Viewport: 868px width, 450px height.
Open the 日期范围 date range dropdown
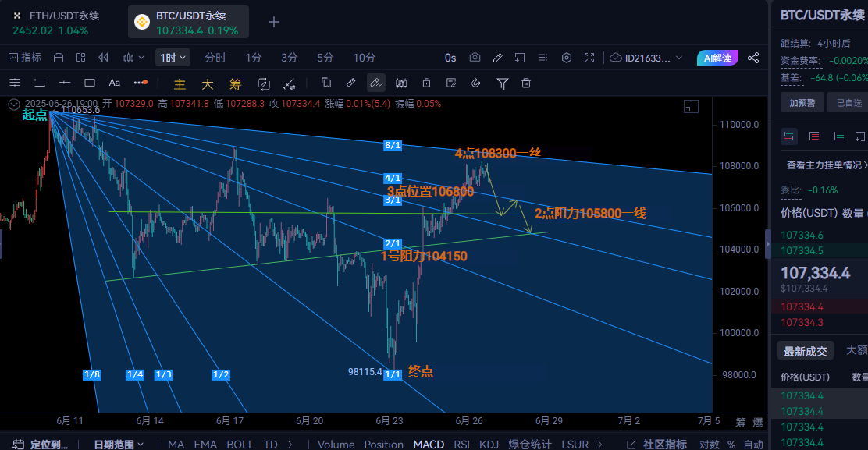click(x=119, y=444)
